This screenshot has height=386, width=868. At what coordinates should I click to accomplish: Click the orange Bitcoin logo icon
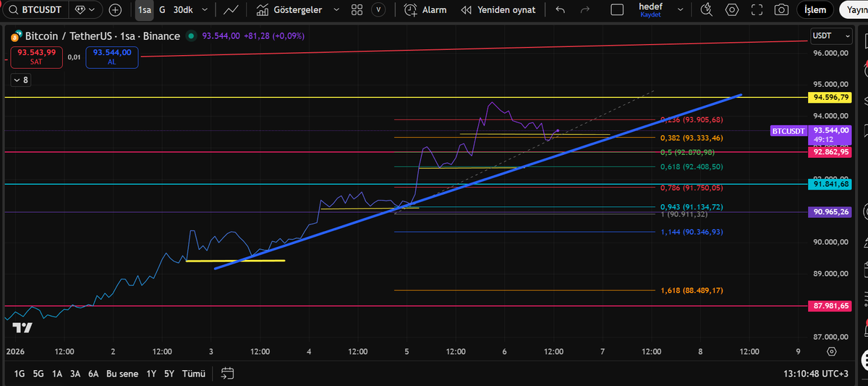16,36
